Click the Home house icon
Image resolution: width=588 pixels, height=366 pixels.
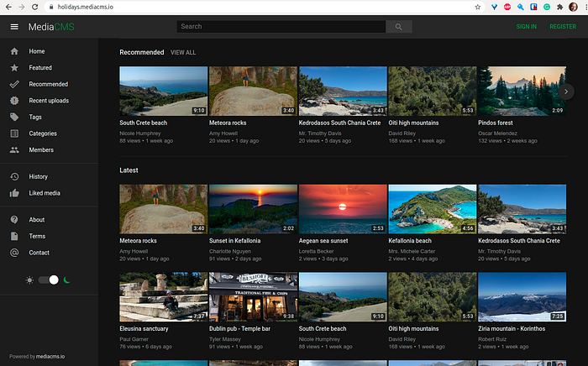tap(14, 51)
